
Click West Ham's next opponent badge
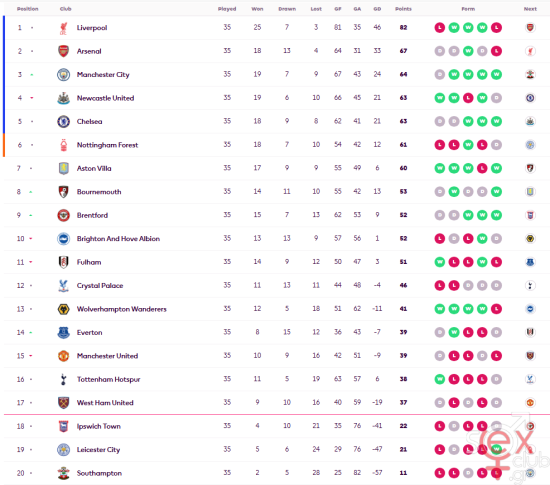pyautogui.click(x=530, y=403)
